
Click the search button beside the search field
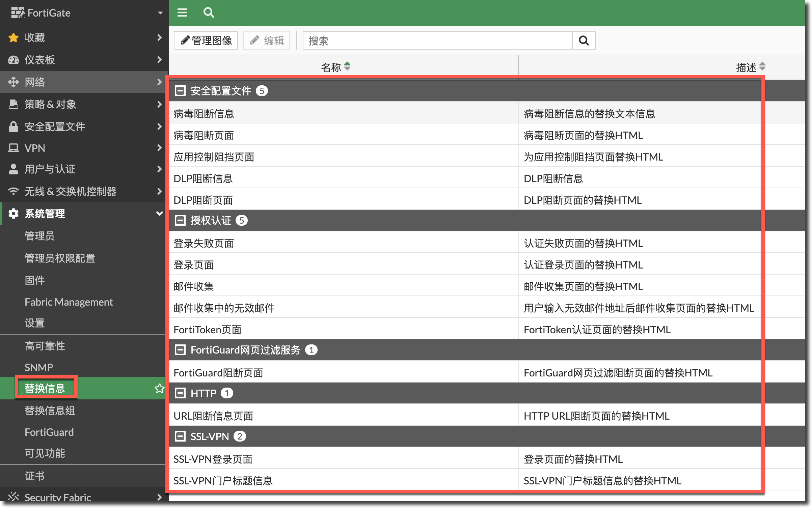point(584,41)
